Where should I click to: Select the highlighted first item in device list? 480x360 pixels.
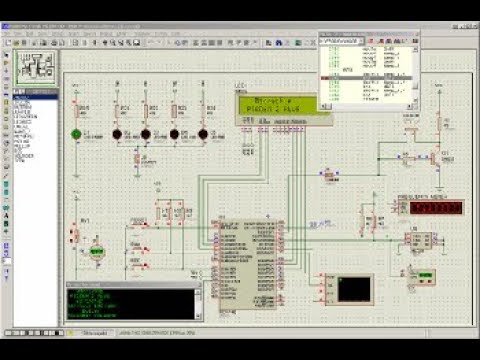[x=36, y=97]
